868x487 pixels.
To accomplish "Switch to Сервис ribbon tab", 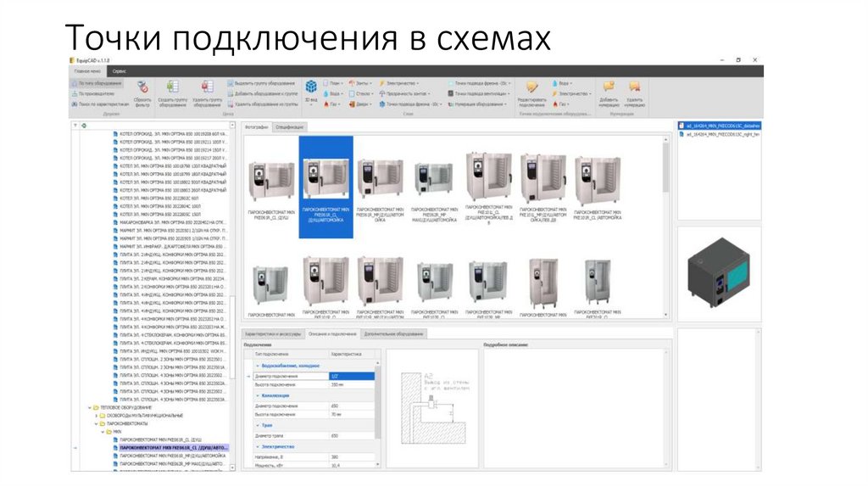I will (119, 71).
